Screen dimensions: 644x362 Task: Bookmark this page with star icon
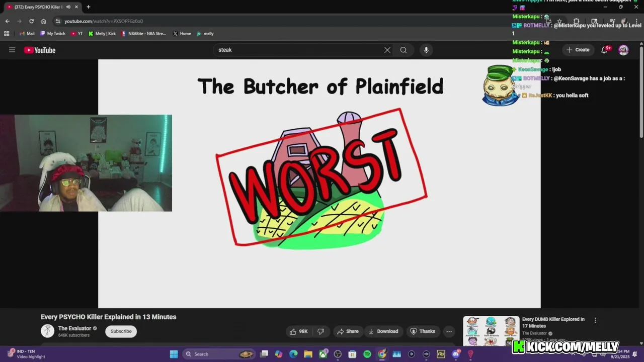(x=559, y=21)
